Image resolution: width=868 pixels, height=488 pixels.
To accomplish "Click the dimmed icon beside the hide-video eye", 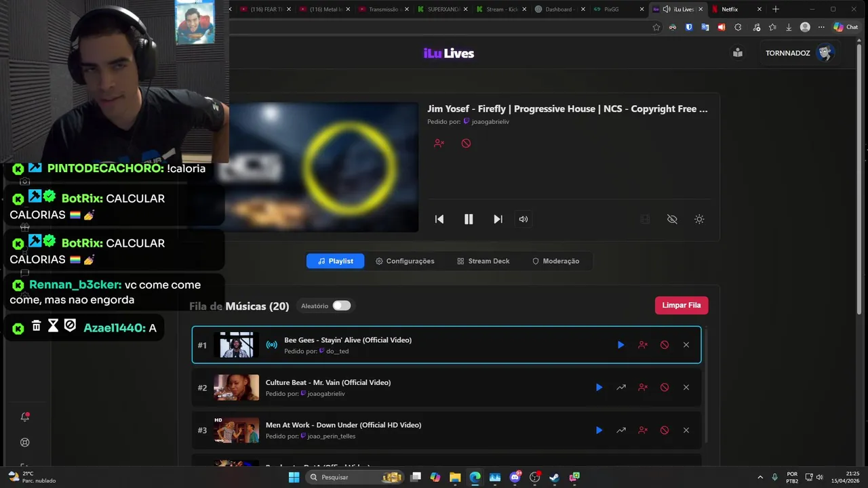I will click(x=645, y=219).
